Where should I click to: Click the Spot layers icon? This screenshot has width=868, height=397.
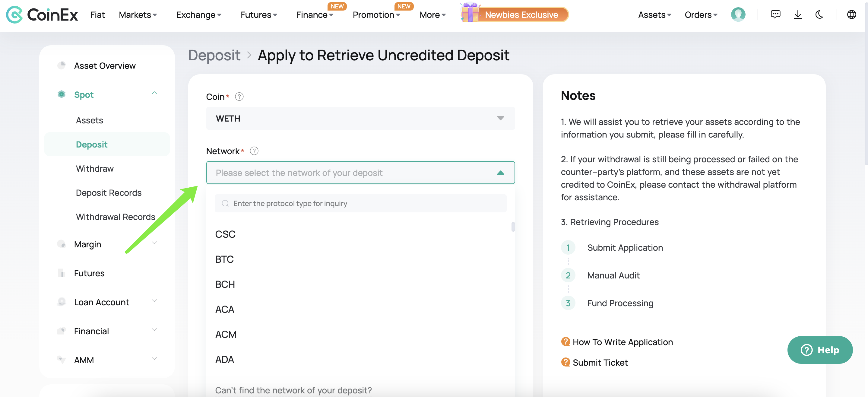[61, 94]
